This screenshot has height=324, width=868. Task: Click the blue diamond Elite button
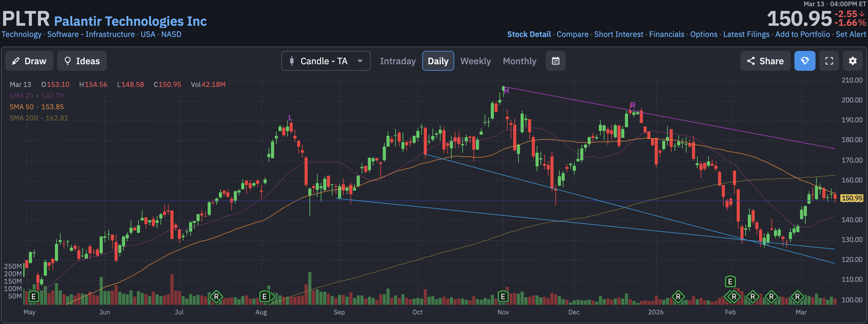coord(805,61)
